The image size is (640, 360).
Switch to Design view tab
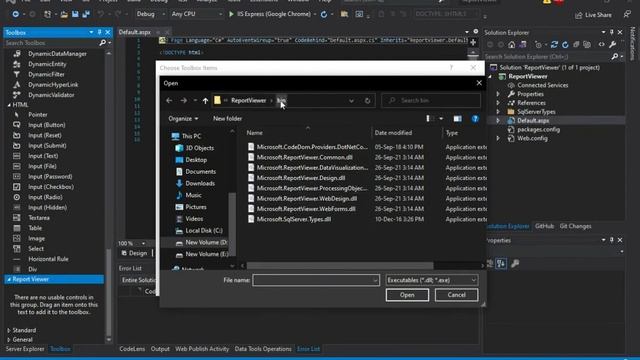[135, 253]
